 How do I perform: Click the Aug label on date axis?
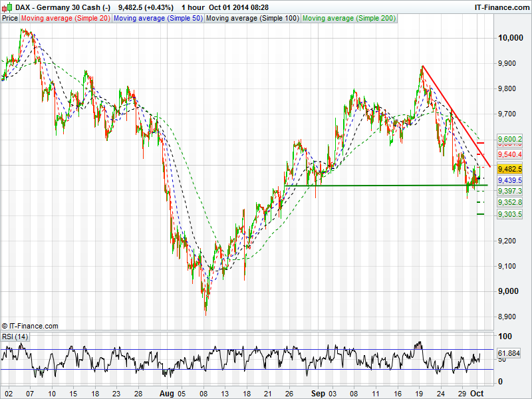(x=166, y=393)
